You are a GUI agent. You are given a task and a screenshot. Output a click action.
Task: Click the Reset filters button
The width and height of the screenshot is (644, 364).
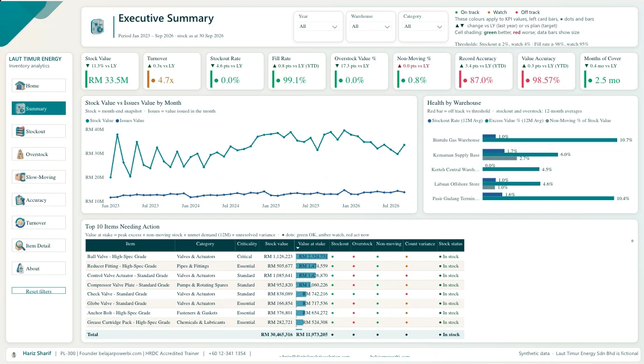(39, 291)
